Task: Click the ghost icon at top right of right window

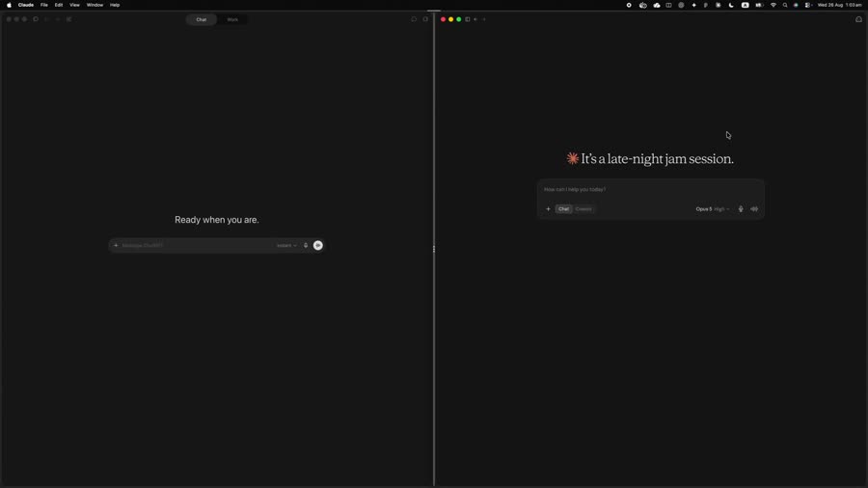Action: (x=858, y=19)
